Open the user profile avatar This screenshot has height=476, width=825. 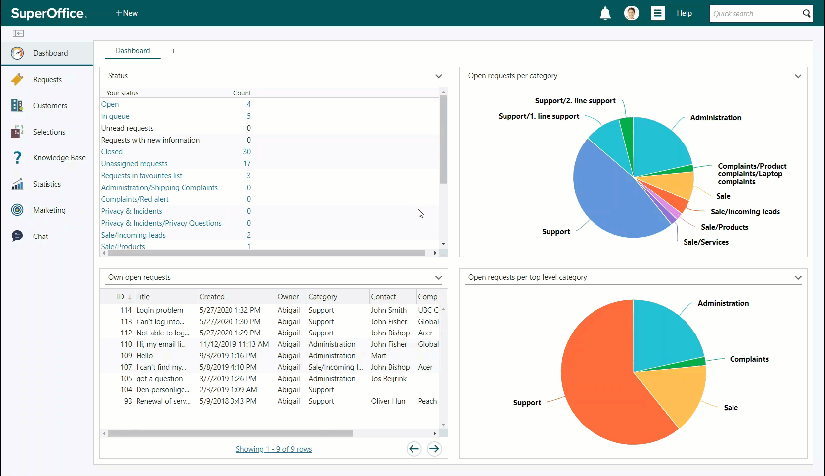point(631,13)
